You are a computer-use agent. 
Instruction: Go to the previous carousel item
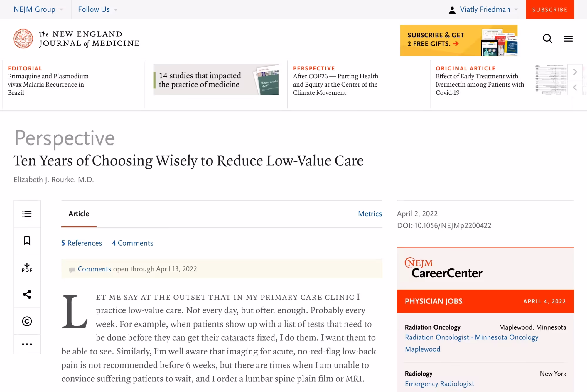[x=575, y=87]
